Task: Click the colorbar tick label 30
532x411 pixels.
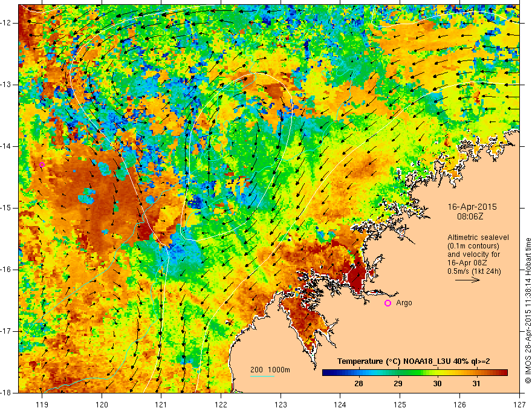Action: 437,384
